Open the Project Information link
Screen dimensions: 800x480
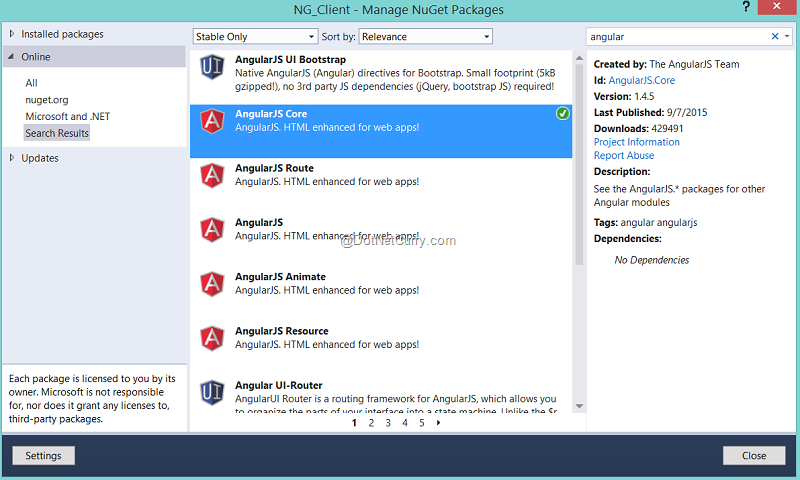click(x=637, y=142)
